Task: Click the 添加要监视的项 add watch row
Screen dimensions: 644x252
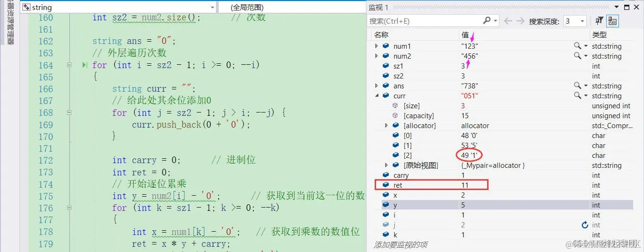Action: (402, 244)
